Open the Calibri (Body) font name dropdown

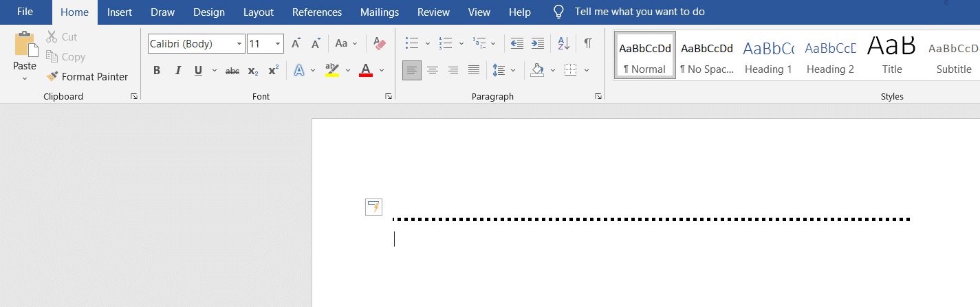click(x=239, y=43)
